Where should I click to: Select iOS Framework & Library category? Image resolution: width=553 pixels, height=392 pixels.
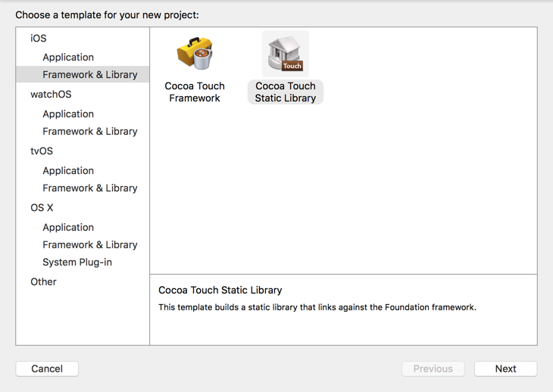coord(83,74)
